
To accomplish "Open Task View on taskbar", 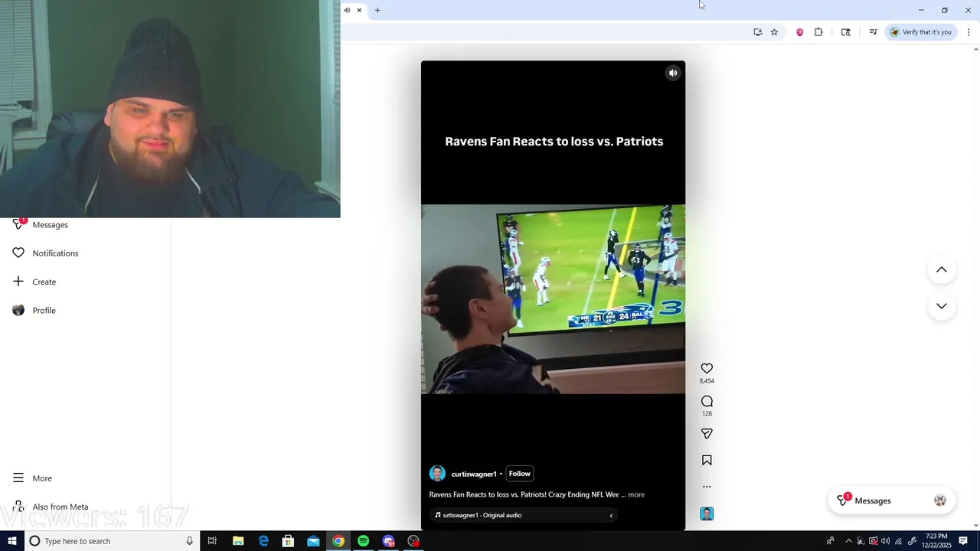I will coord(212,541).
